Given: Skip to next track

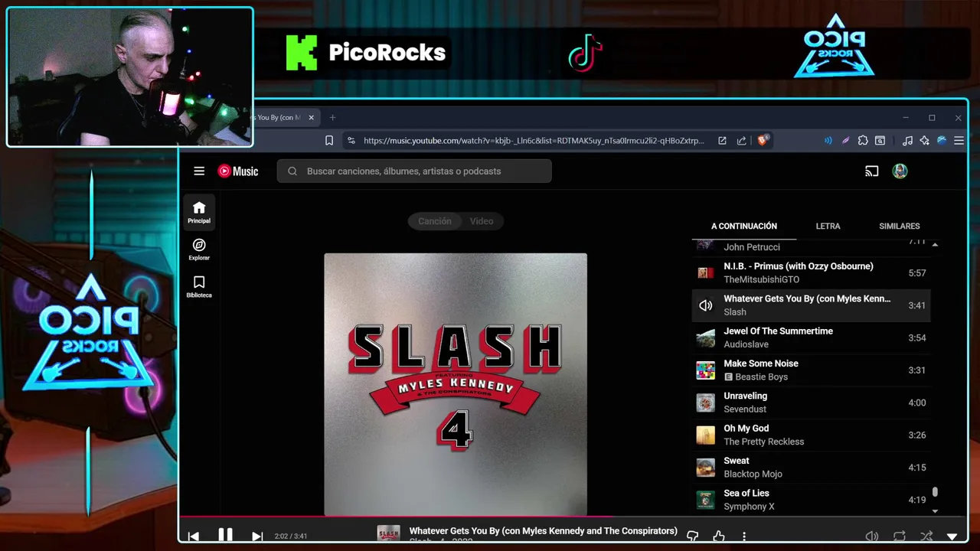Looking at the screenshot, I should click(257, 536).
